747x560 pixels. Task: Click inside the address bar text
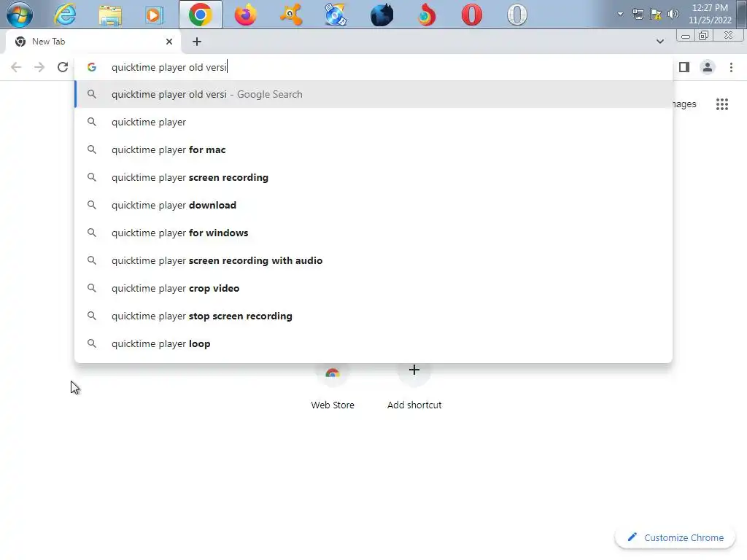click(x=169, y=67)
